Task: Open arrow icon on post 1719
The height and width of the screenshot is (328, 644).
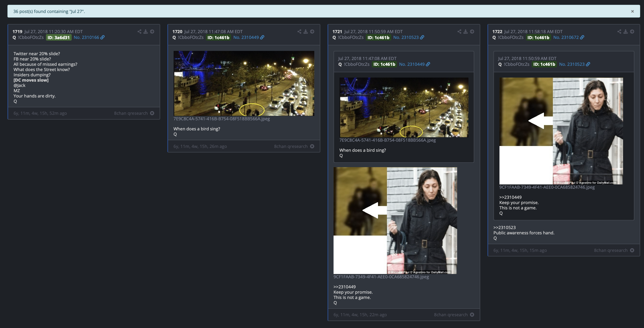Action: tap(152, 31)
